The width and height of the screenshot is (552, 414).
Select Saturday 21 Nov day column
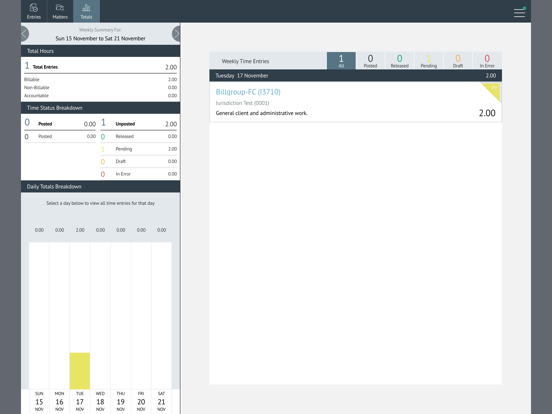(161, 402)
